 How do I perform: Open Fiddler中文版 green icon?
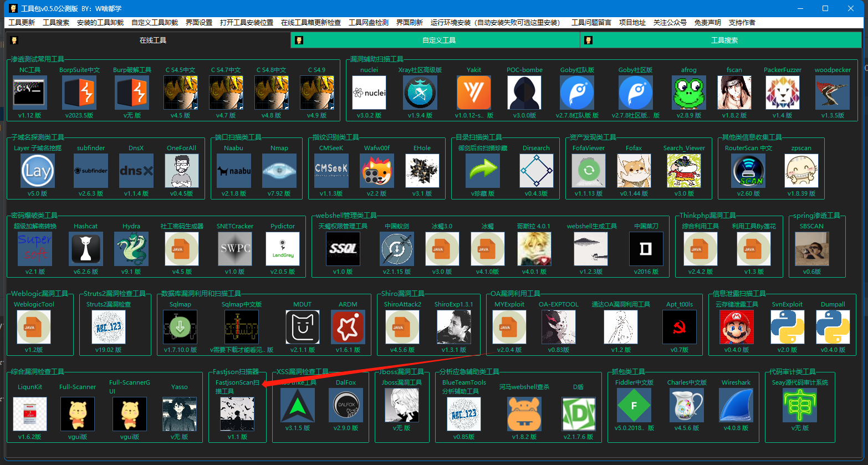[634, 405]
